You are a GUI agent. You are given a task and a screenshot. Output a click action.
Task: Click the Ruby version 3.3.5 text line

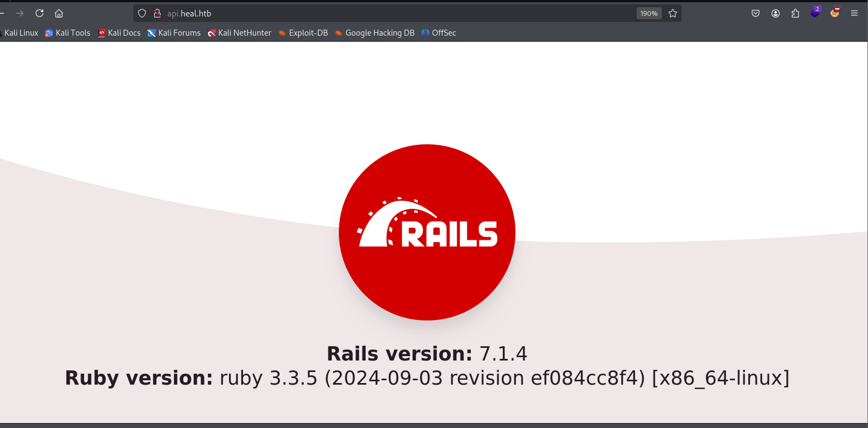[x=427, y=378]
